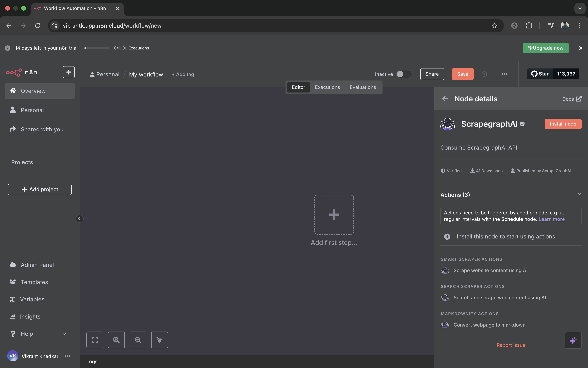The height and width of the screenshot is (368, 588).
Task: Click the n8n logo icon
Action: click(x=14, y=72)
